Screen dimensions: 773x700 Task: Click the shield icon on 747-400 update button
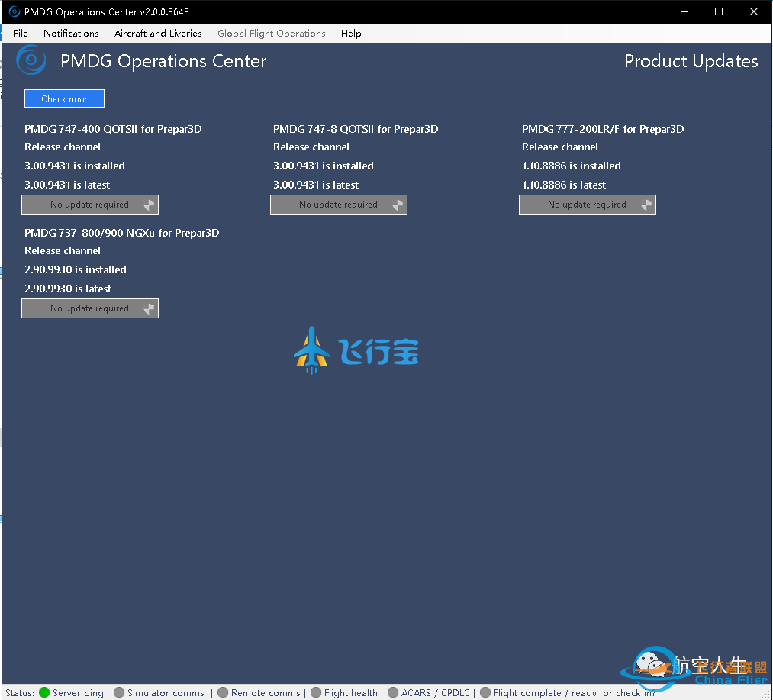tap(149, 205)
